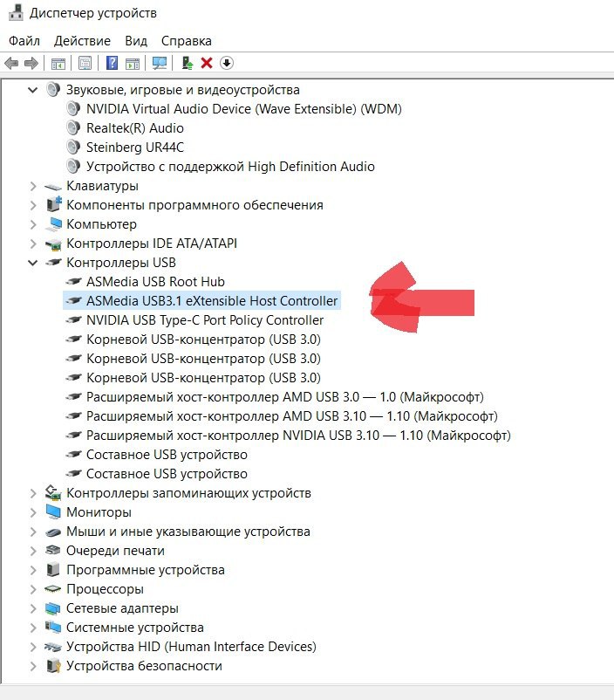The height and width of the screenshot is (700, 614).
Task: Toggle the action pane toolbar icon
Action: (132, 64)
